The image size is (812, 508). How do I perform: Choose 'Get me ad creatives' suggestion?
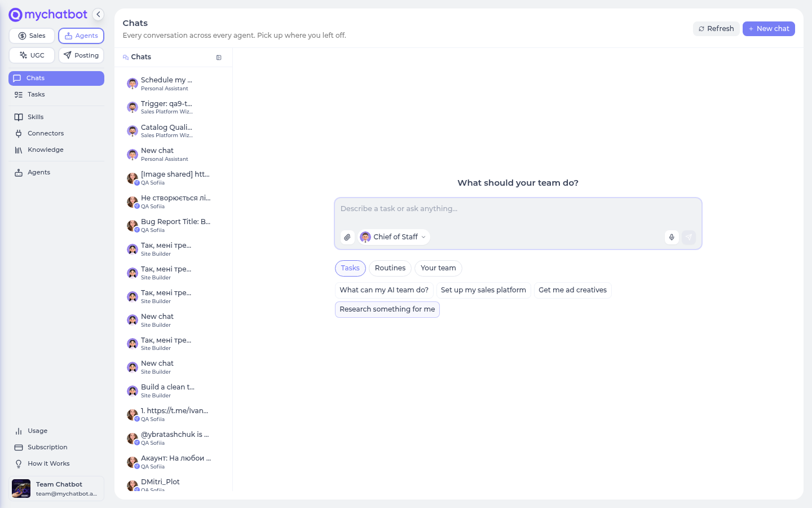pyautogui.click(x=572, y=290)
